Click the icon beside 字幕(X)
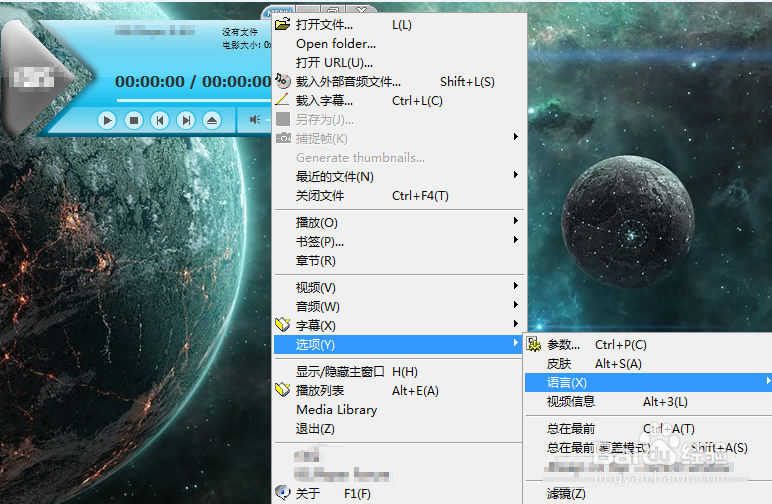 [283, 325]
